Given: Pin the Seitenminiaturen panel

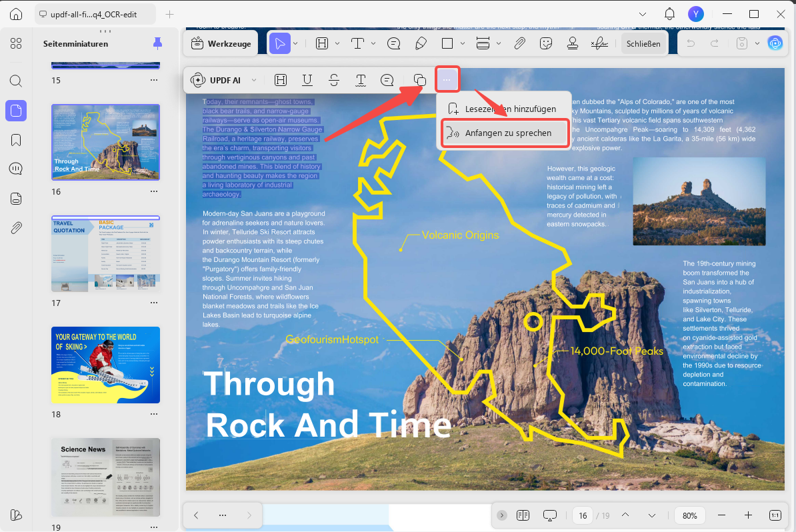Looking at the screenshot, I should [158, 43].
